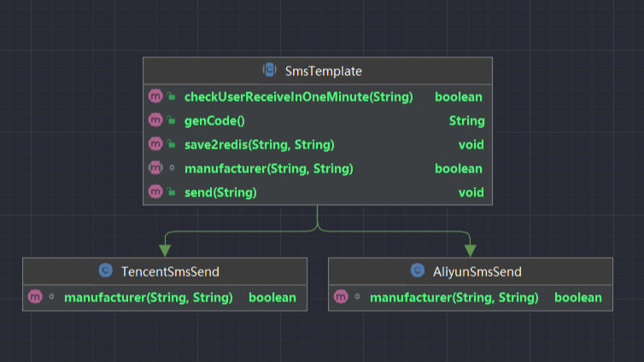Viewport: 644px width, 362px height.
Task: Click the String return type of genCode
Action: point(466,121)
